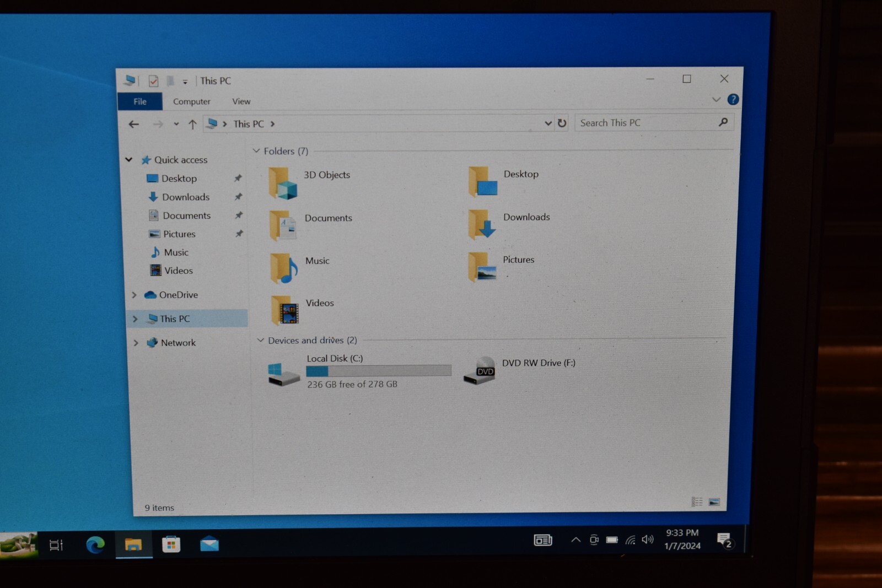Collapse the Devices and drives section
The height and width of the screenshot is (588, 882).
click(x=261, y=340)
